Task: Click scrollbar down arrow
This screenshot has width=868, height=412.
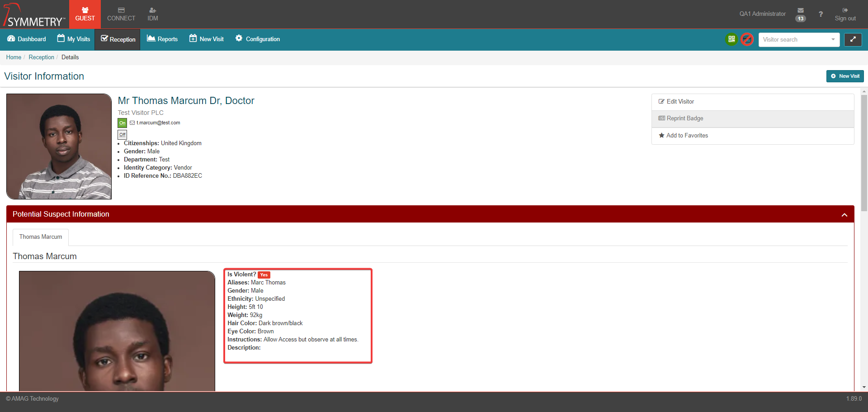Action: (864, 388)
